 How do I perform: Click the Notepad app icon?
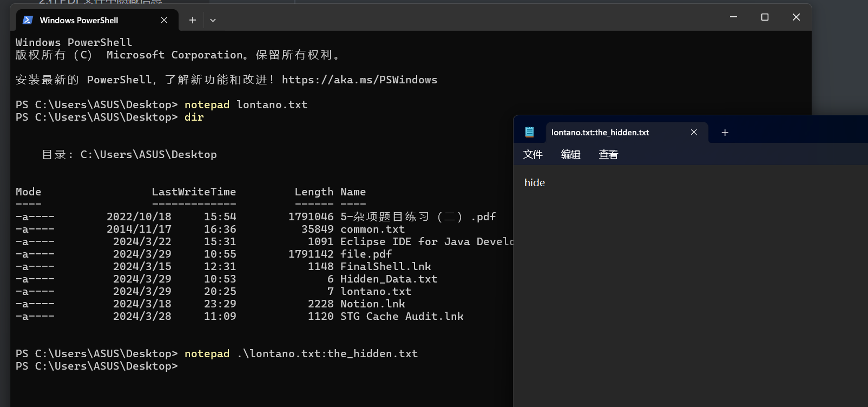pos(529,132)
